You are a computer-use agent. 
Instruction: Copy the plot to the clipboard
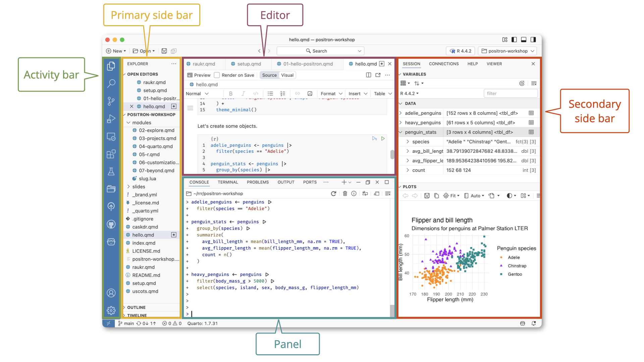(436, 195)
